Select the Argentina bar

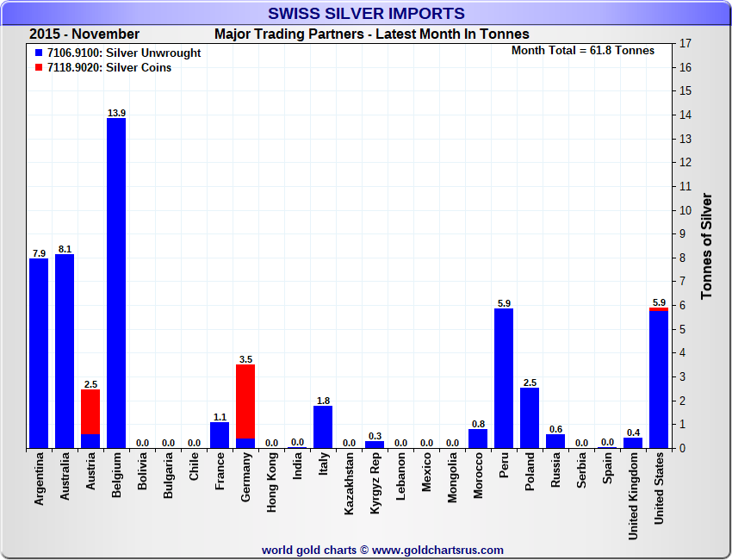pyautogui.click(x=39, y=353)
